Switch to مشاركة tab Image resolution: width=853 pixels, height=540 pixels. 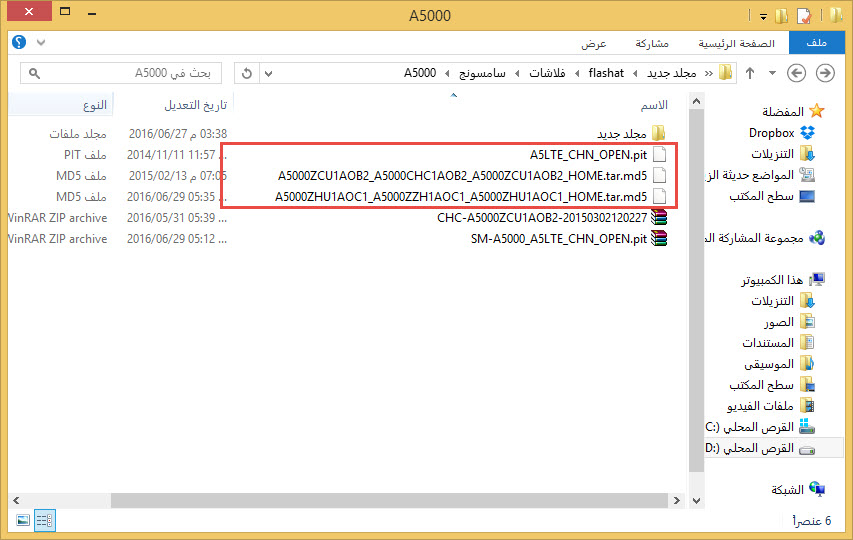pos(652,44)
